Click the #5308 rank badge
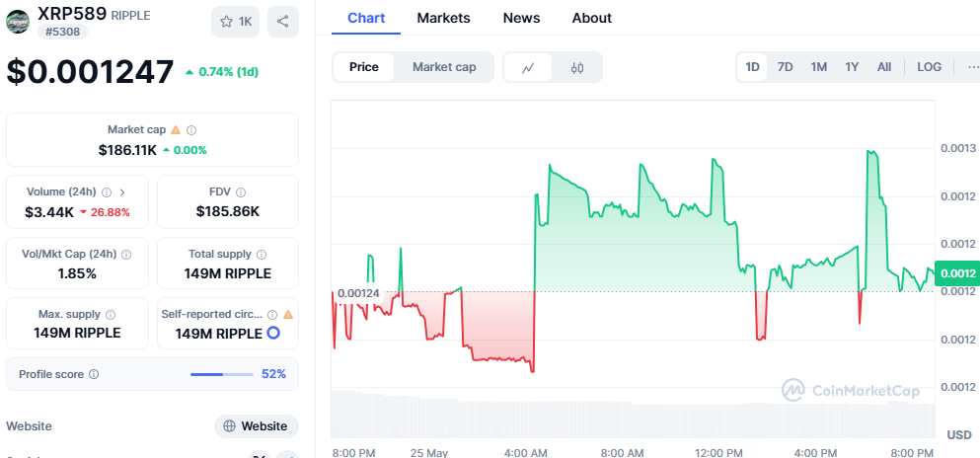This screenshot has height=458, width=980. tap(62, 32)
